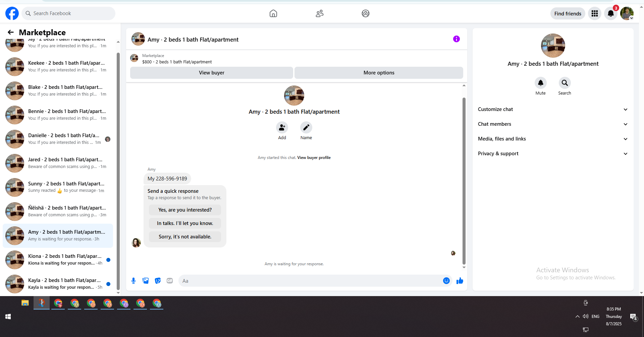Open conversation information purple icon
Image resolution: width=644 pixels, height=337 pixels.
(x=457, y=39)
